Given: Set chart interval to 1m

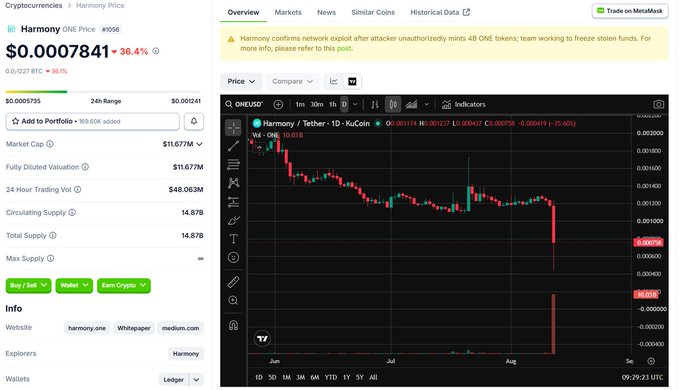Looking at the screenshot, I should coord(300,105).
